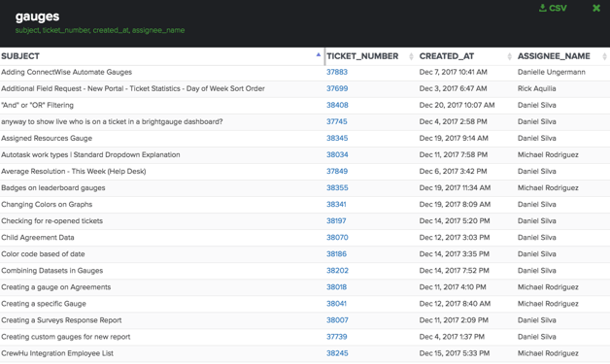
Task: Open ticket number 37883
Action: [x=337, y=73]
